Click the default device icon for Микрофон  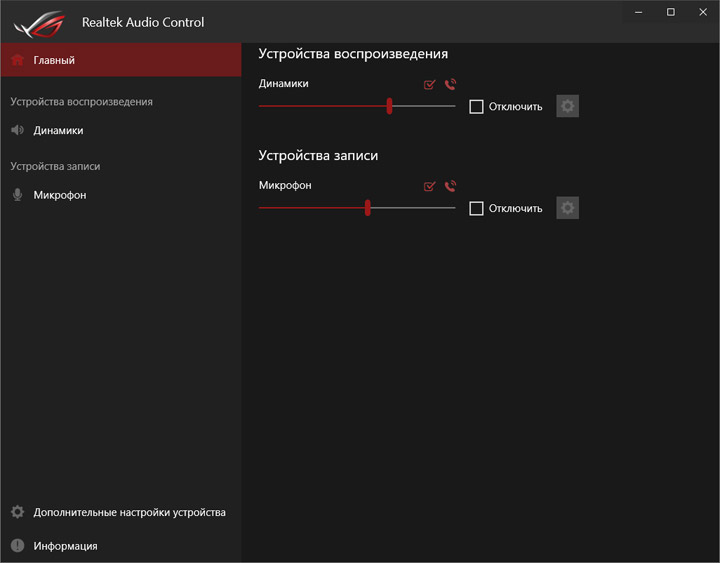pos(430,186)
